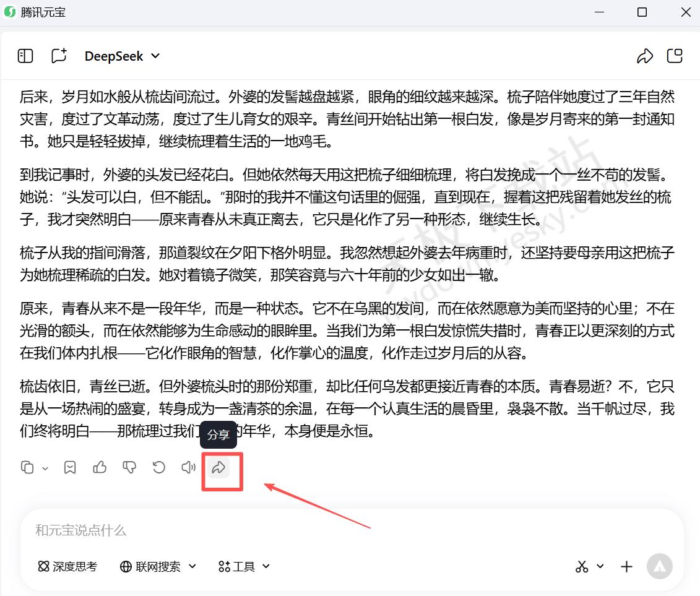Copy the response with the copy icon
700x596 pixels.
point(27,468)
